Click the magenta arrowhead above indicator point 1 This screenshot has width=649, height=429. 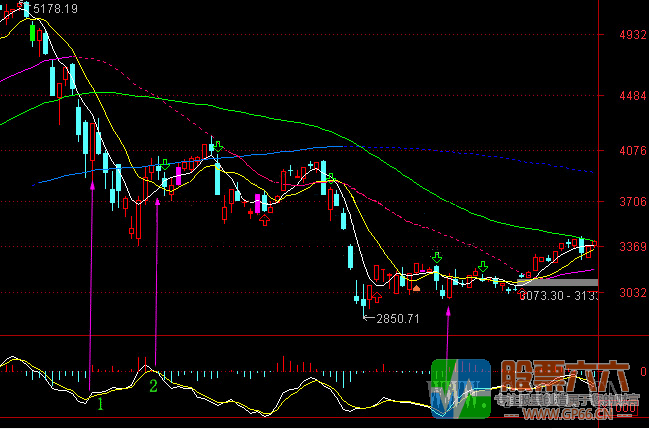pyautogui.click(x=92, y=185)
